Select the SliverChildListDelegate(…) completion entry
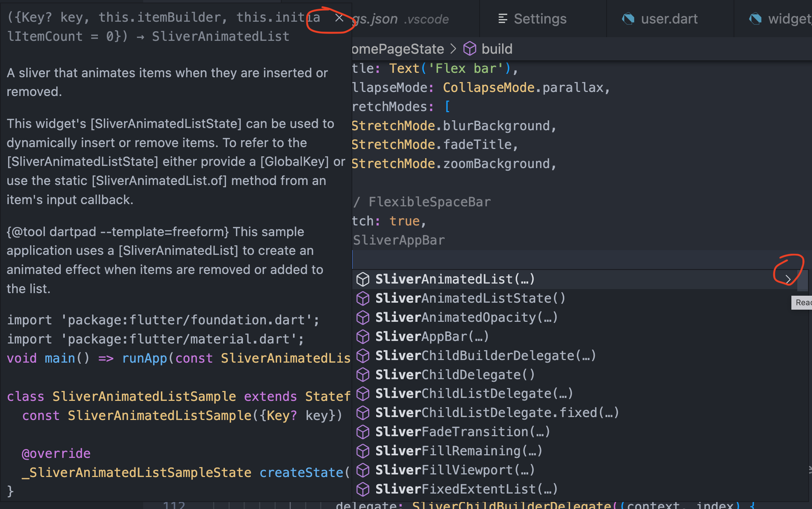 click(x=580, y=394)
